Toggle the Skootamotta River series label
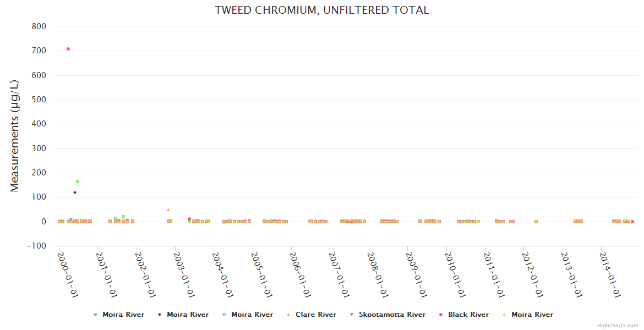The height and width of the screenshot is (330, 644). pyautogui.click(x=392, y=315)
